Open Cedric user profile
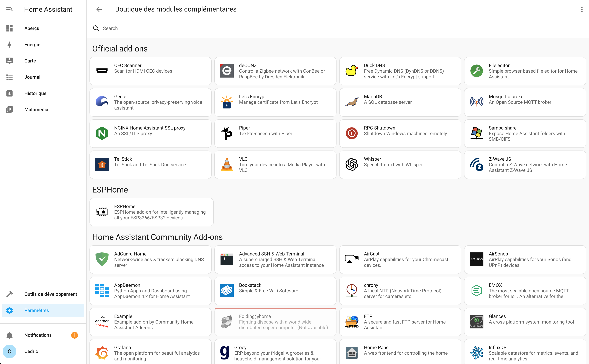589x364 pixels. coord(43,351)
